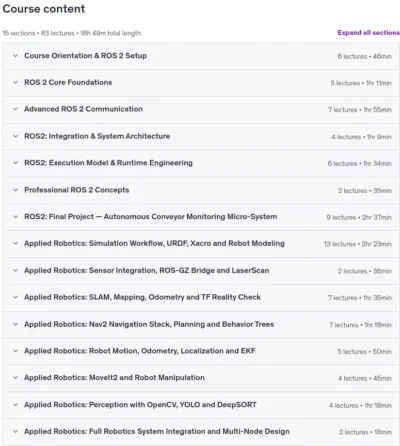This screenshot has height=446, width=400.
Task: Click '13 lectures • 2hr 23min' label
Action: coord(358,244)
